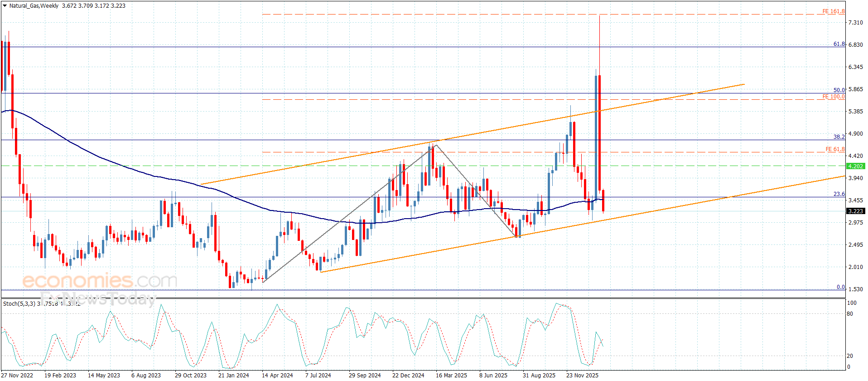Select the 61.8 Fibonacci retracement label
868x381 pixels.
(x=839, y=44)
